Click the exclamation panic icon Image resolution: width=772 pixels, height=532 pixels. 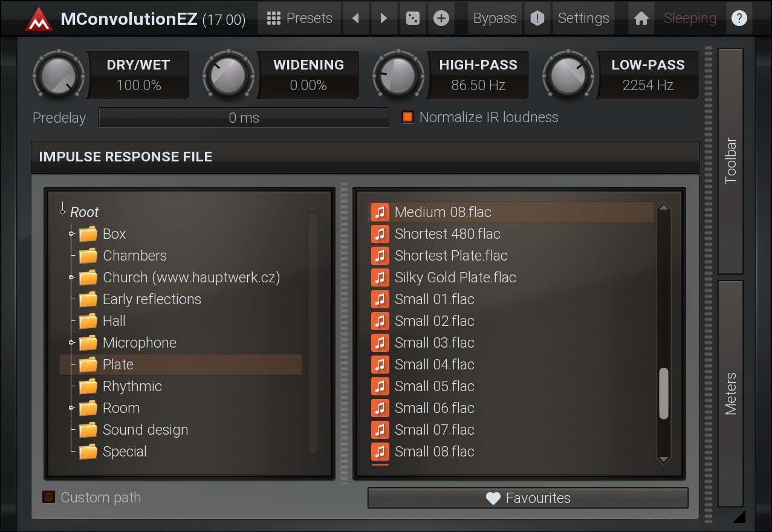[x=537, y=19]
